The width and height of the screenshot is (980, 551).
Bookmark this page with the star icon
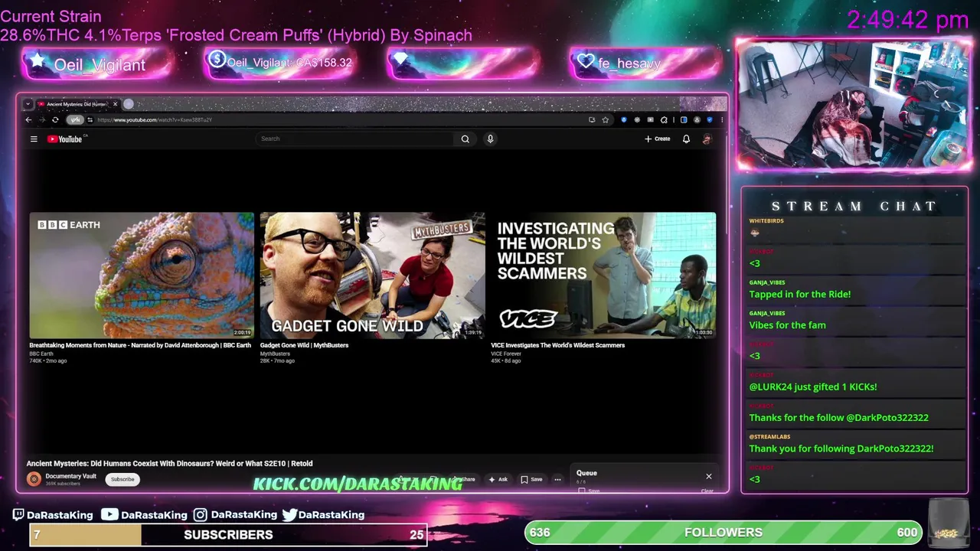tap(605, 119)
